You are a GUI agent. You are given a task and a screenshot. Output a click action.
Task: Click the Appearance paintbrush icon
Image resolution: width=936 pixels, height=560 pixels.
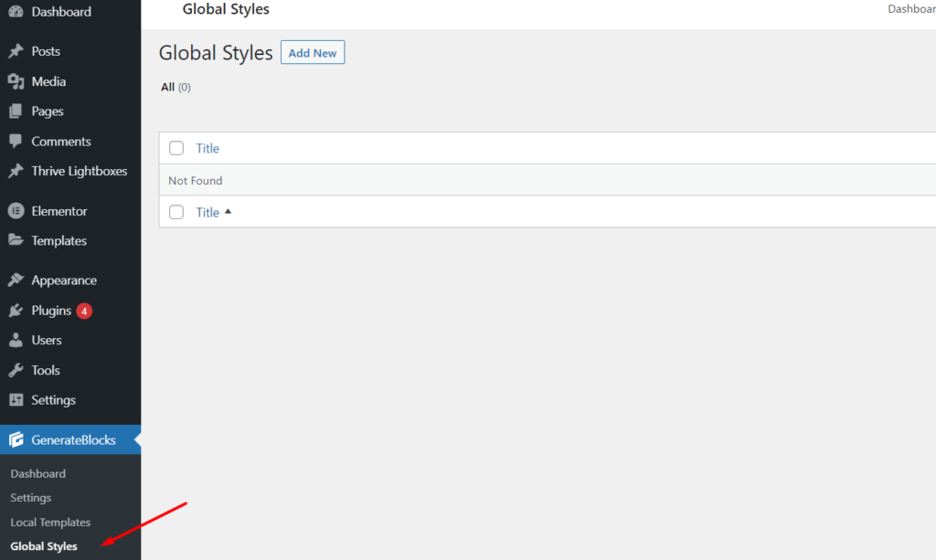(x=16, y=280)
